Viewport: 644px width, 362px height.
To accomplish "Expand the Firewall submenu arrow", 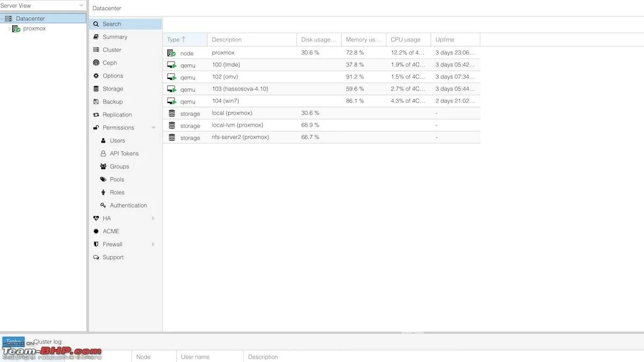I will tap(153, 245).
